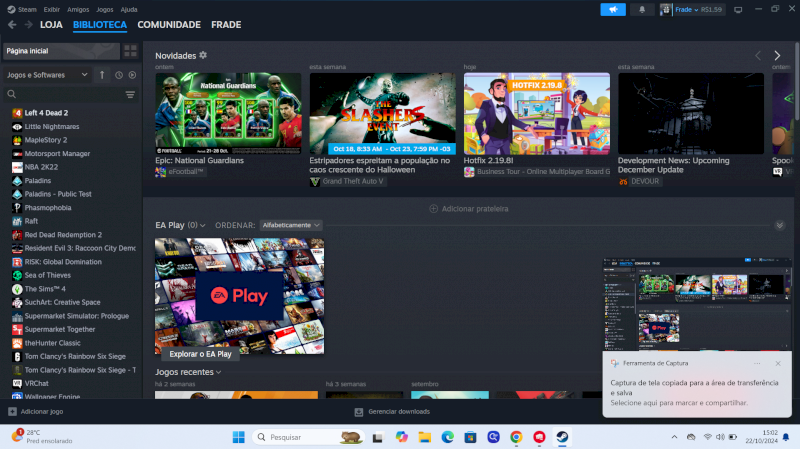The height and width of the screenshot is (449, 800).
Task: Click the library search field
Action: tap(65, 94)
